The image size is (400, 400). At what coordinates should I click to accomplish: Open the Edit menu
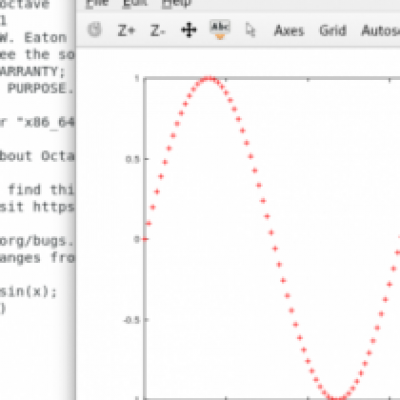coord(135,3)
